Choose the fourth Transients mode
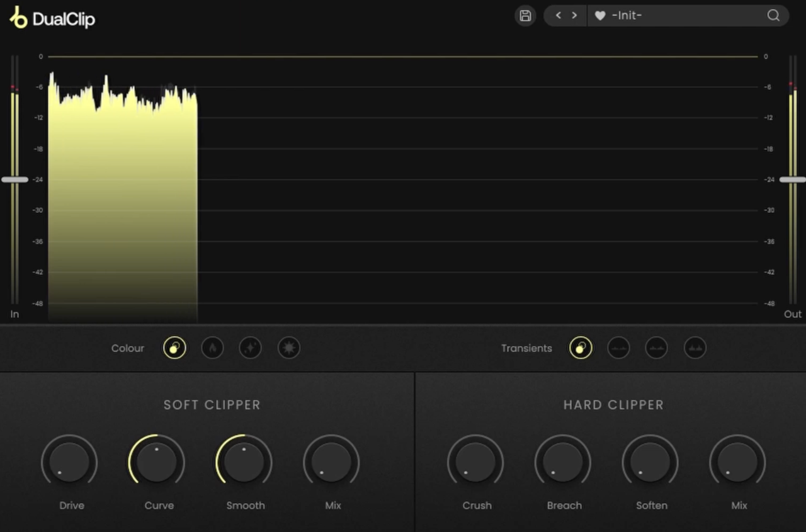Screen dimensions: 806x532 pyautogui.click(x=695, y=348)
